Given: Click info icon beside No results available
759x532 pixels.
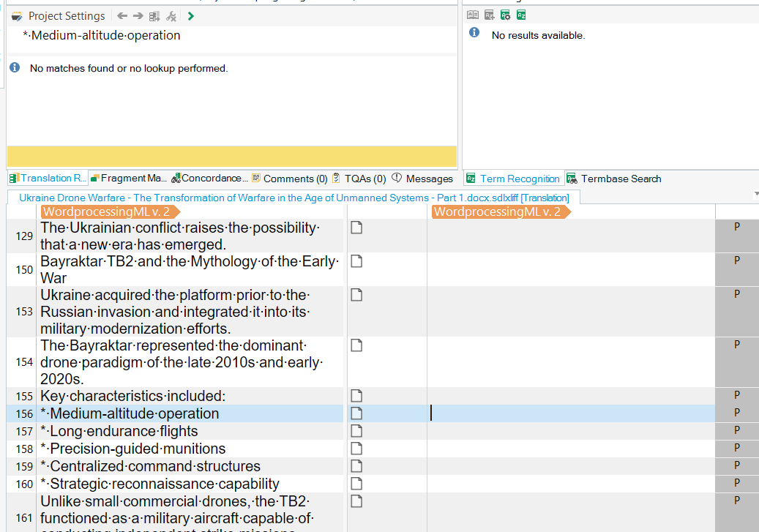Looking at the screenshot, I should 474,32.
